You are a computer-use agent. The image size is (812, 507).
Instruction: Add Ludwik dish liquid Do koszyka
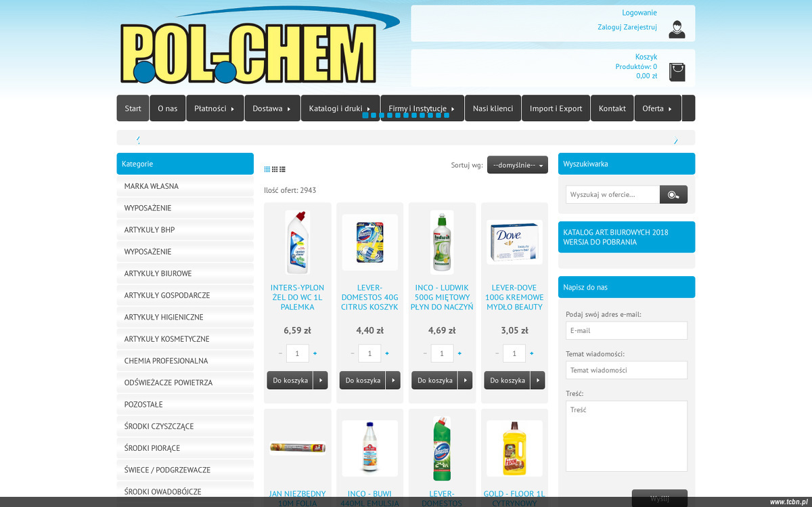click(x=434, y=380)
